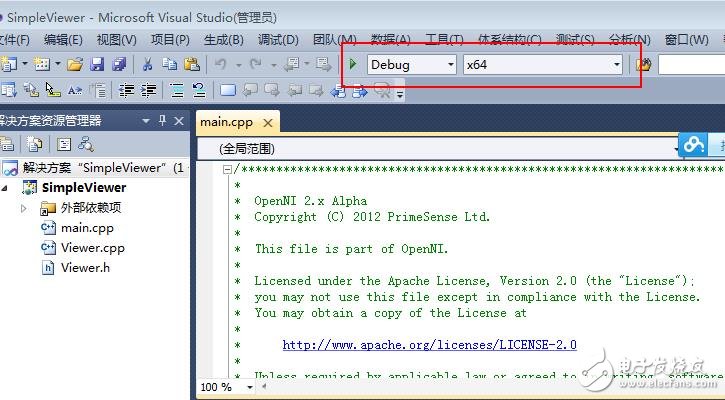Open the Apache LICENSE-2.0 hyperlink
Viewport: 725px width, 400px height.
tap(429, 345)
